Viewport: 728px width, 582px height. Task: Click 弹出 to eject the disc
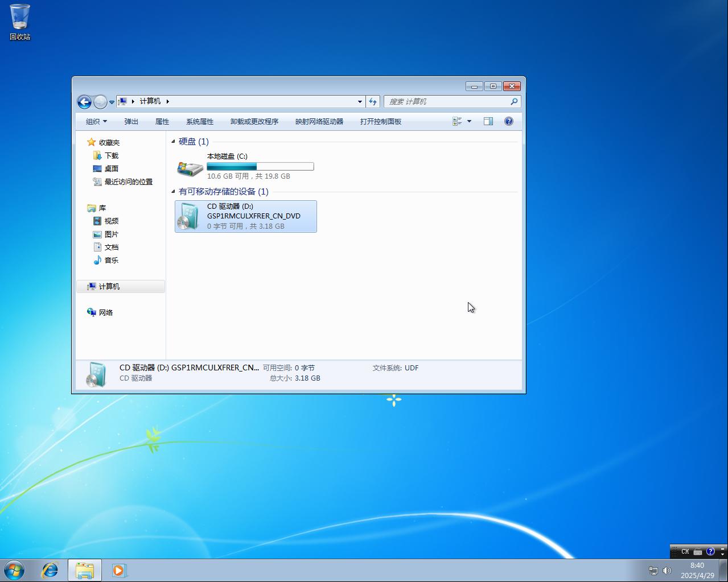click(131, 121)
